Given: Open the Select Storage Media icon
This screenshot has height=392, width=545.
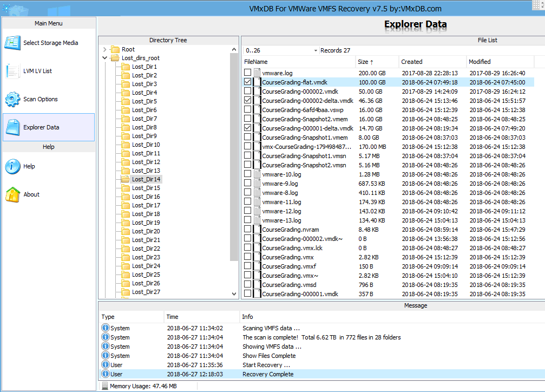Looking at the screenshot, I should point(12,43).
